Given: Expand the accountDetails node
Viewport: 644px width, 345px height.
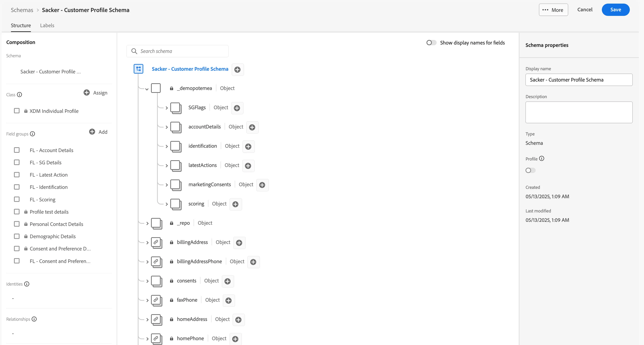Looking at the screenshot, I should pos(167,127).
